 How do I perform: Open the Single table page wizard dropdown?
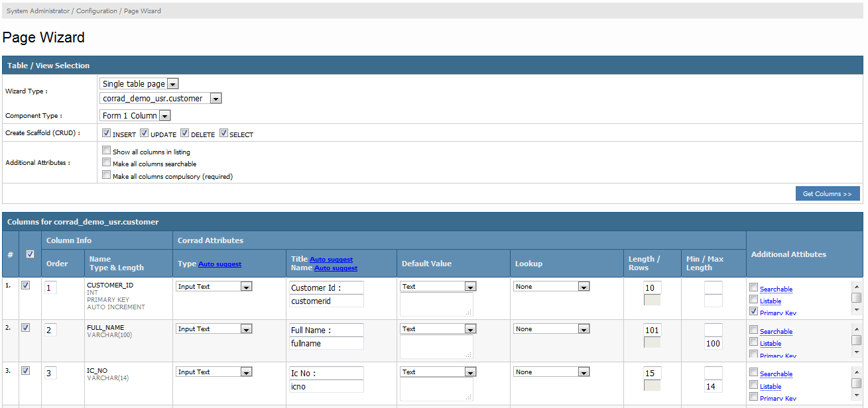(139, 84)
